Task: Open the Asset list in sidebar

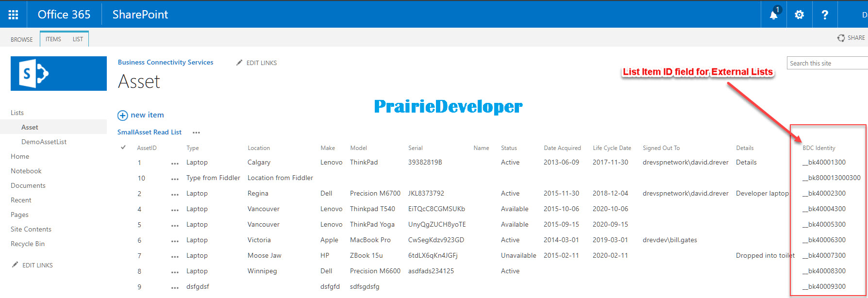Action: tap(30, 127)
